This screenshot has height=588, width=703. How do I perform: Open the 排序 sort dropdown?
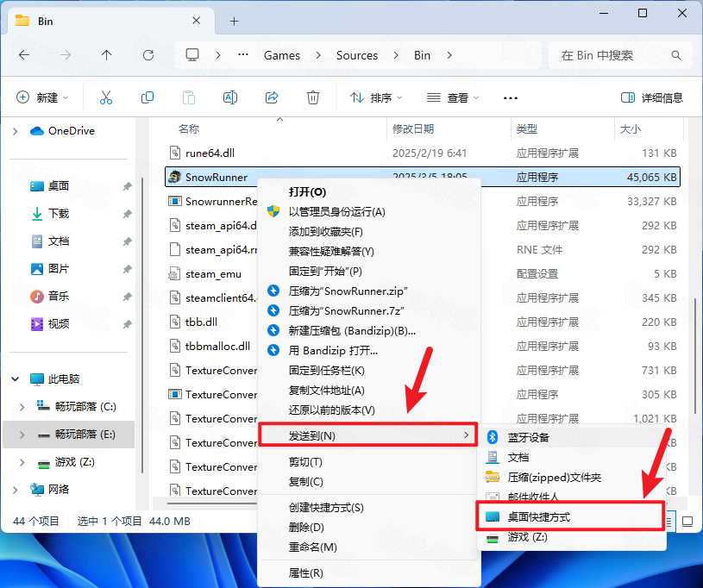[376, 97]
